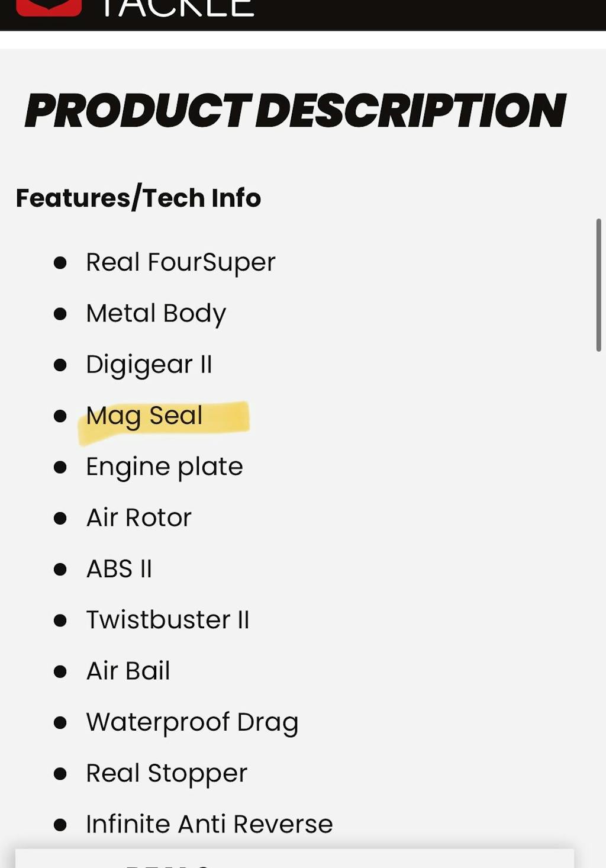Tap the TACKLE brand name in header
606x868 pixels.
click(176, 8)
